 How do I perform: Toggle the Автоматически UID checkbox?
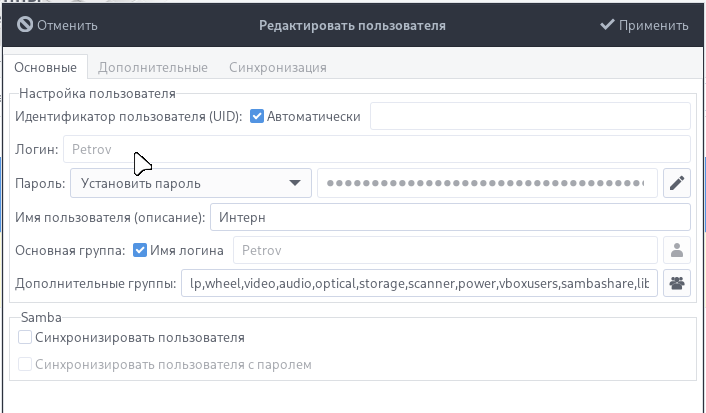(x=257, y=116)
